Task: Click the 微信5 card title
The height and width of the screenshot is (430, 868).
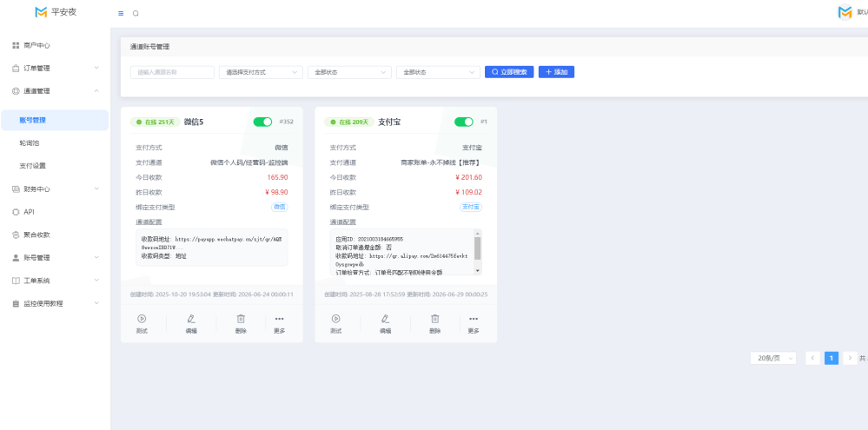Action: (194, 122)
